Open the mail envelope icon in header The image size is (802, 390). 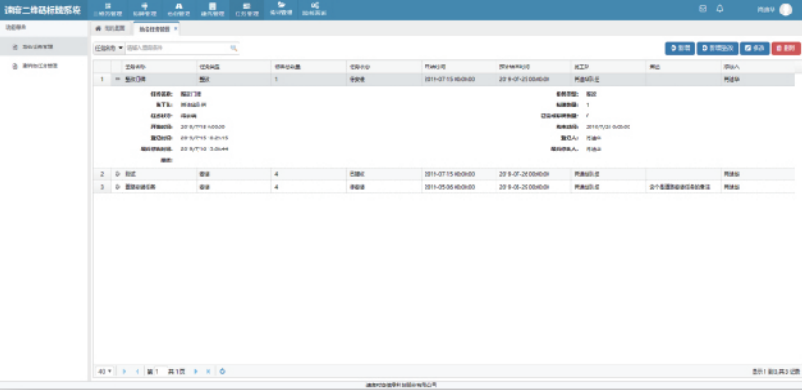(x=703, y=9)
